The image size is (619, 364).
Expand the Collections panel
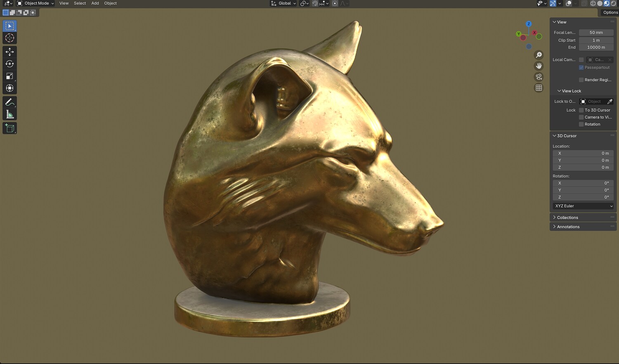(565, 217)
